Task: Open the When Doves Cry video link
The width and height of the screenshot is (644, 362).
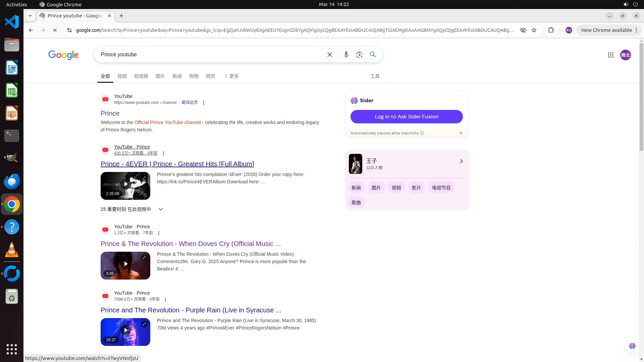Action: coord(191,244)
